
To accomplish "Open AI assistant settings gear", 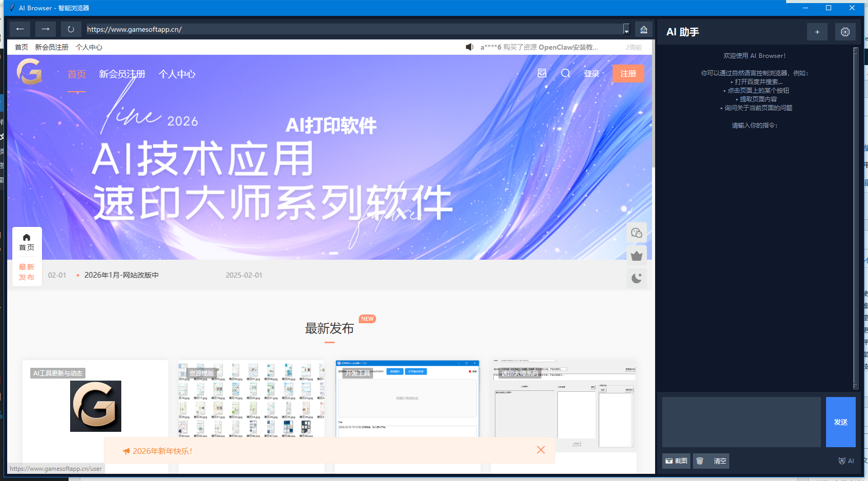I will 845,32.
